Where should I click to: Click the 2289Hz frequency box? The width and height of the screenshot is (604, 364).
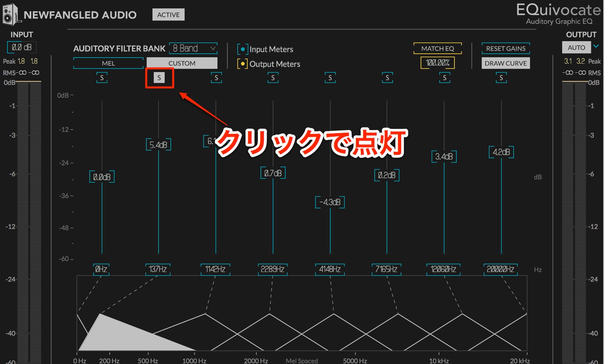[x=273, y=269]
